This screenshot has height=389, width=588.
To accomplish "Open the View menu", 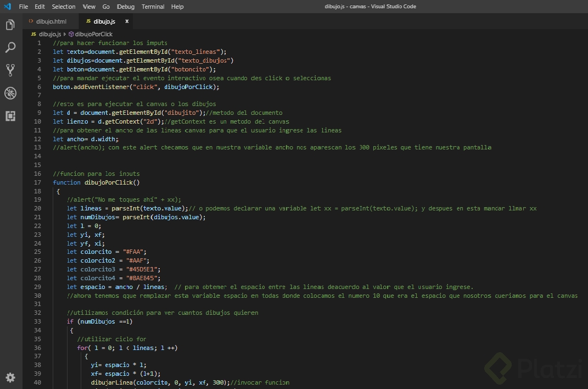I will click(x=89, y=7).
